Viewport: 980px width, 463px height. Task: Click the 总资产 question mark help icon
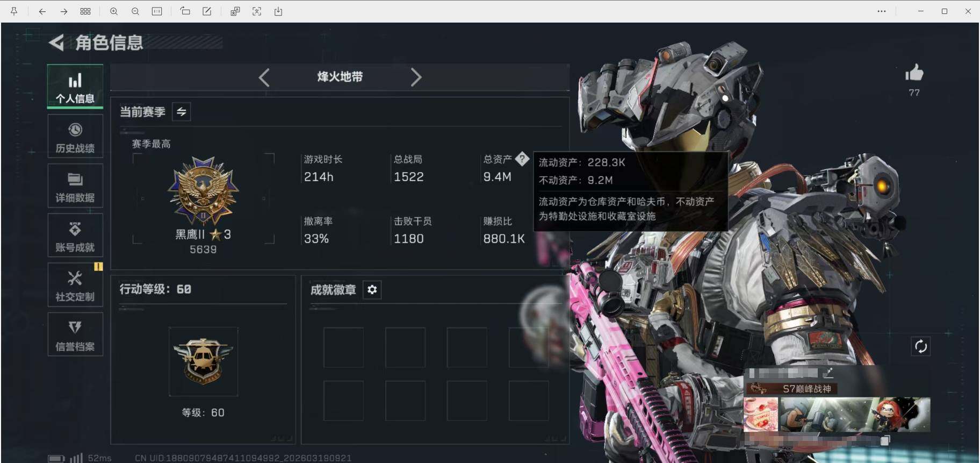click(522, 159)
